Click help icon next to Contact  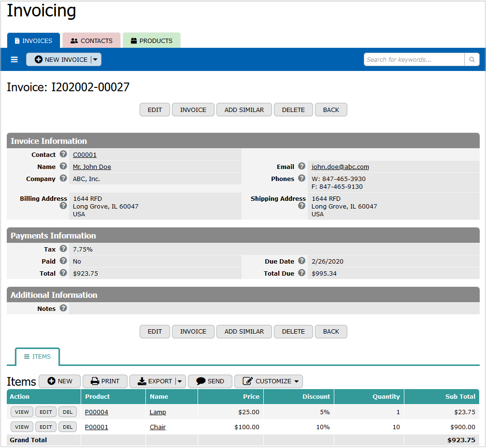[63, 154]
